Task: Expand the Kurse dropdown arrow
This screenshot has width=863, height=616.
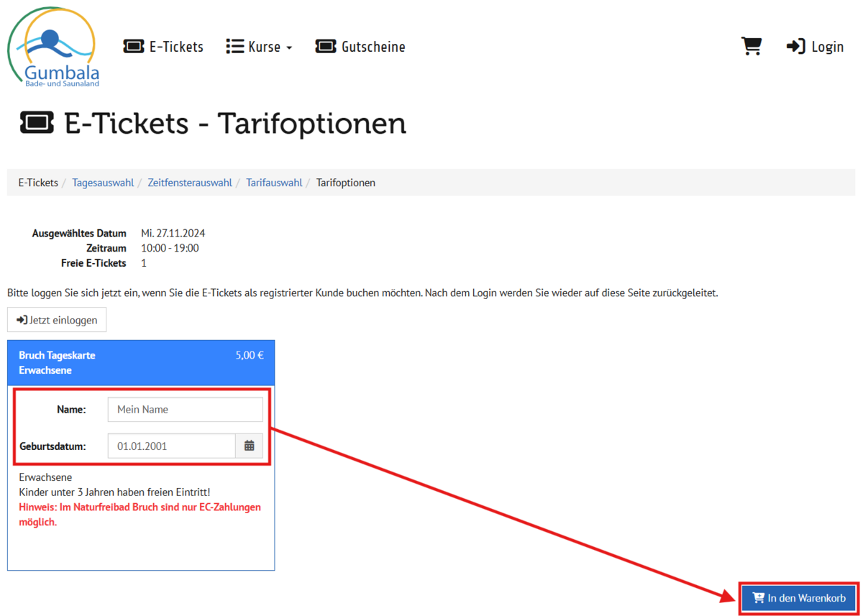Action: (x=289, y=47)
